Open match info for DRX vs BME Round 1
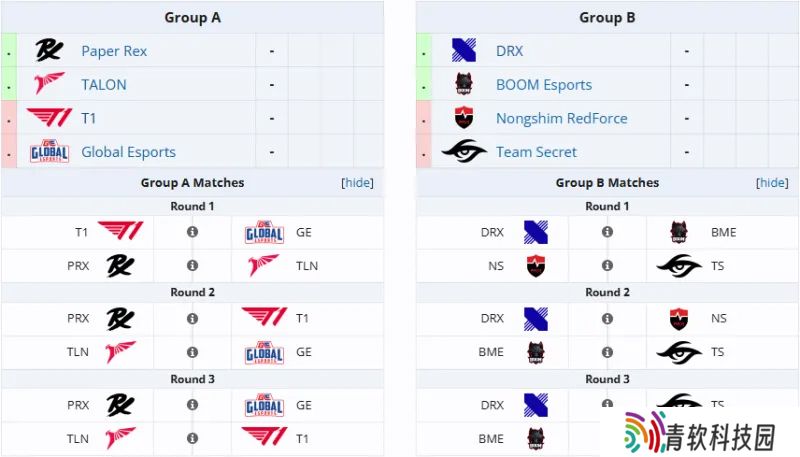This screenshot has height=457, width=800. [x=607, y=232]
